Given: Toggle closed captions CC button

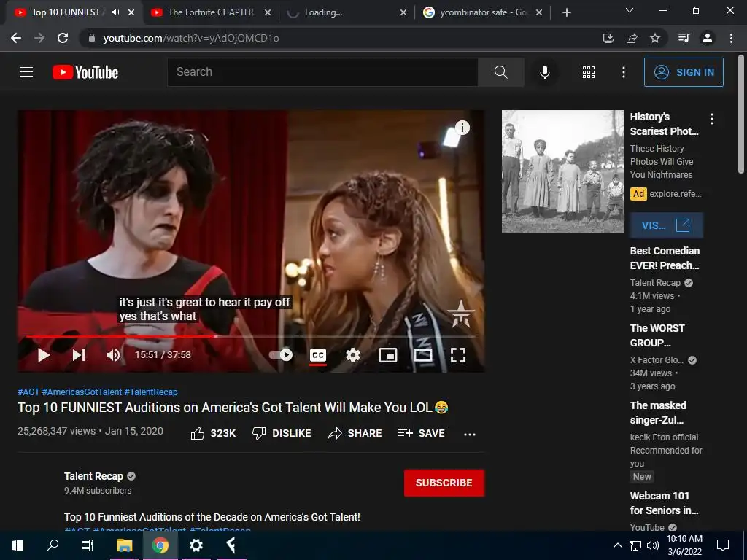Looking at the screenshot, I should tap(318, 355).
